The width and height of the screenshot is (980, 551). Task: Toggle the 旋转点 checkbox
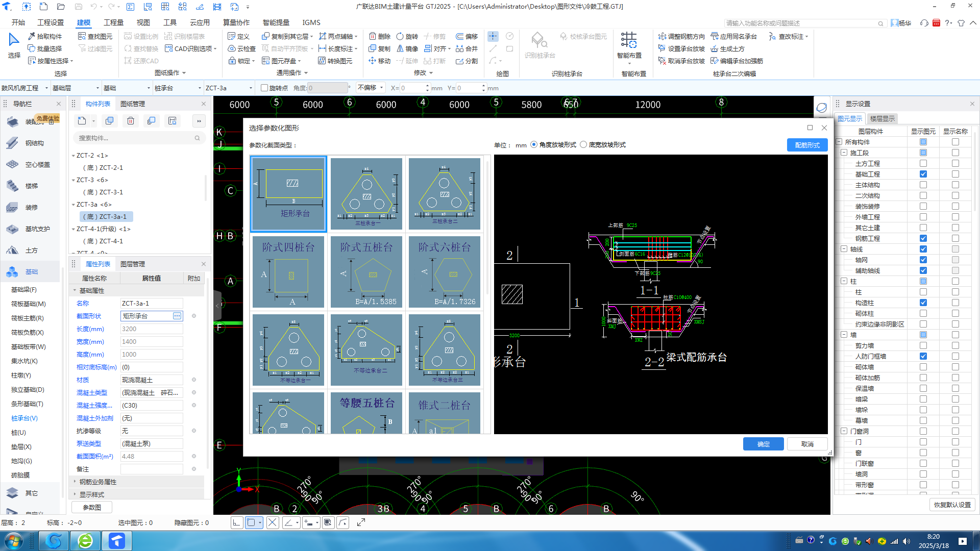pos(264,88)
